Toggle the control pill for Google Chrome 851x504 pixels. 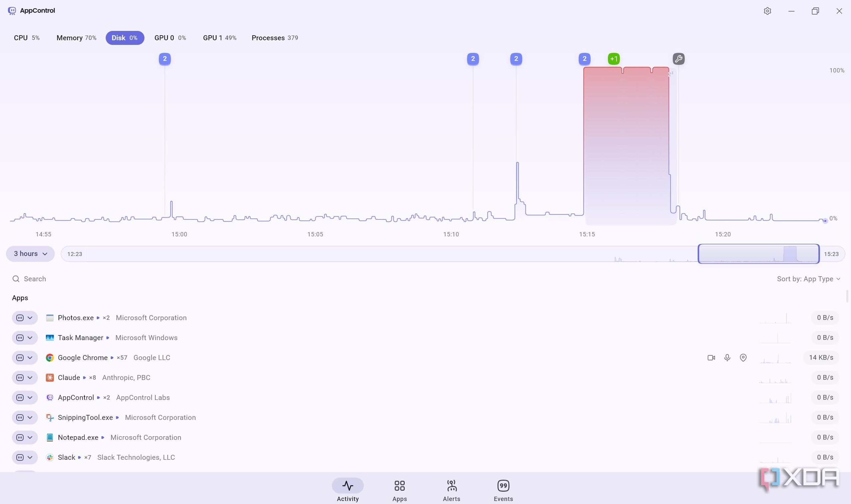click(25, 358)
